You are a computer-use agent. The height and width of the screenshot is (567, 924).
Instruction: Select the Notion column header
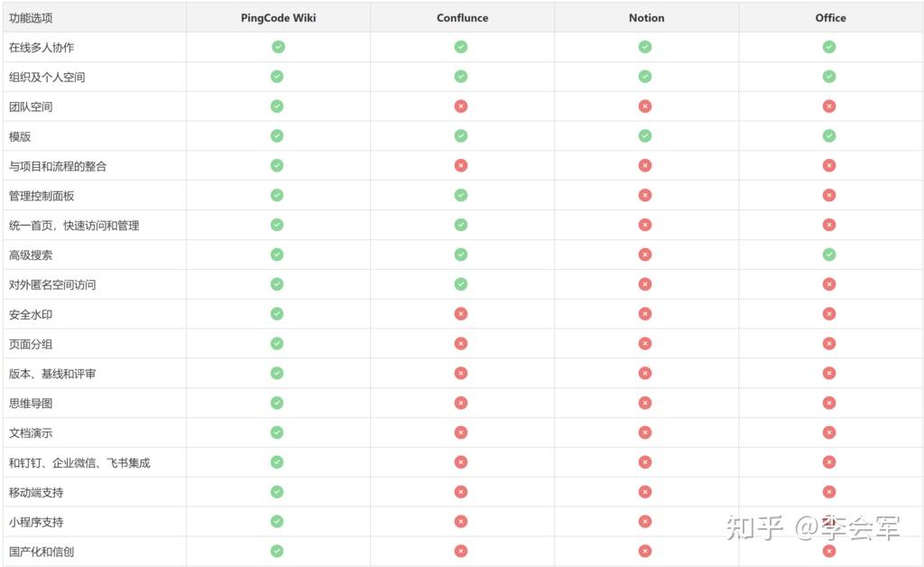coord(646,17)
